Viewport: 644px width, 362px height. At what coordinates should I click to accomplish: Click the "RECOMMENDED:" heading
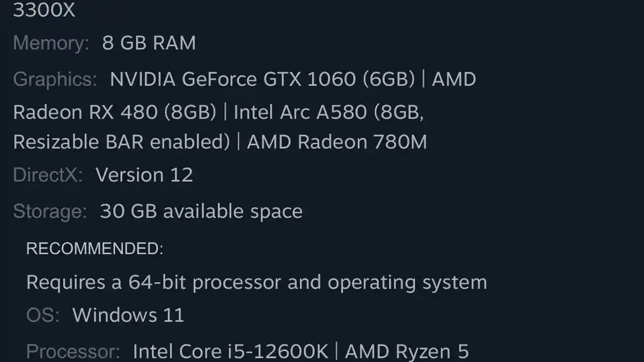pyautogui.click(x=94, y=249)
